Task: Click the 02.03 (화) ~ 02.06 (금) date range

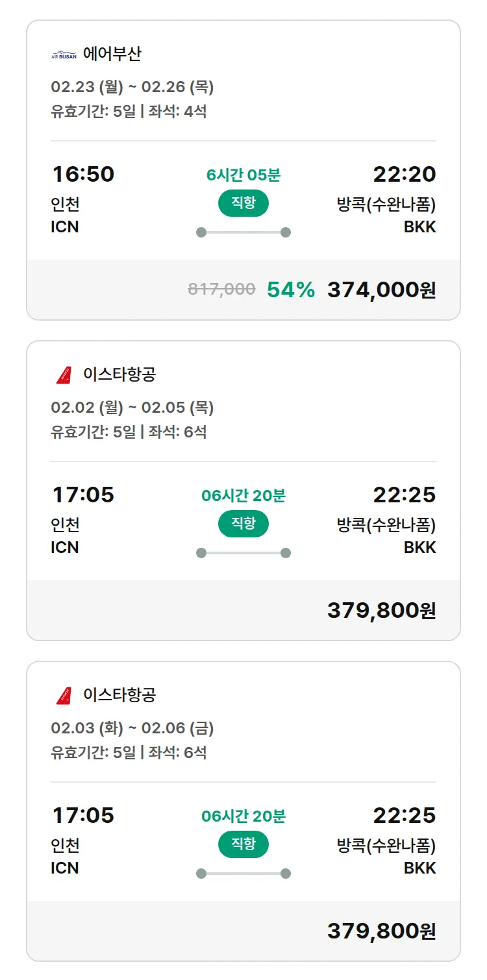Action: point(132,728)
